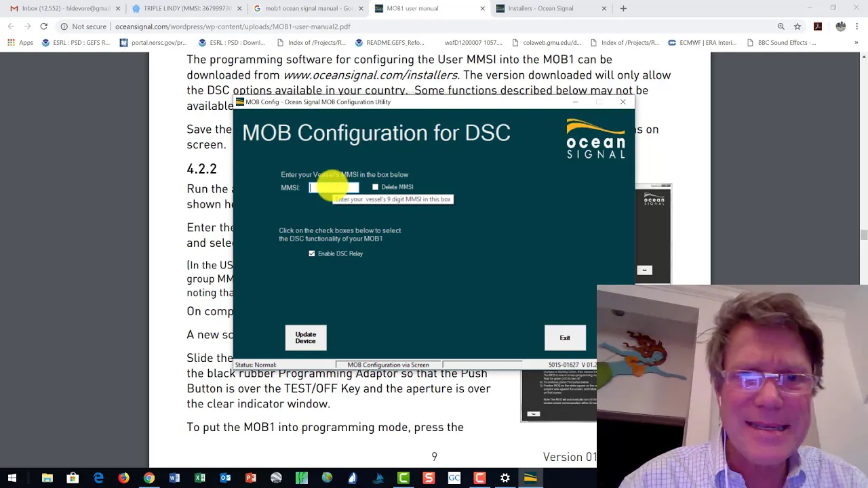
Task: Click the 'MOB Configuration via Screen' status text
Action: point(388,365)
